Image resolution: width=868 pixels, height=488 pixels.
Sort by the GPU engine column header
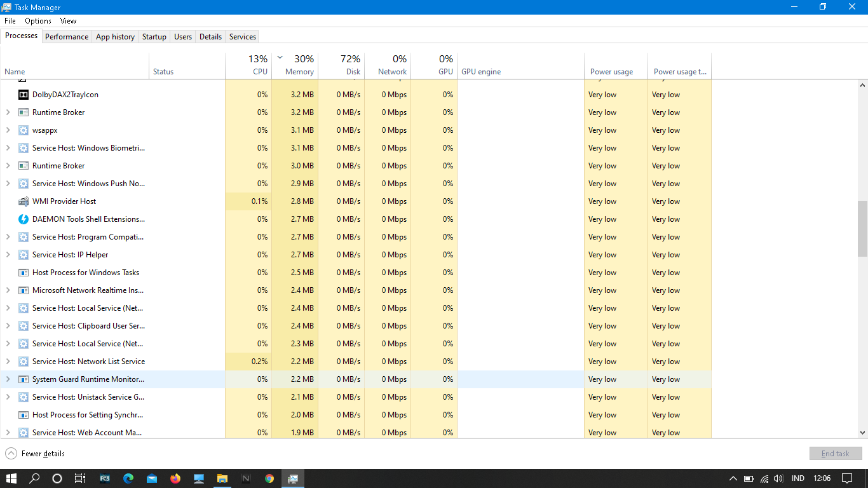coord(520,65)
